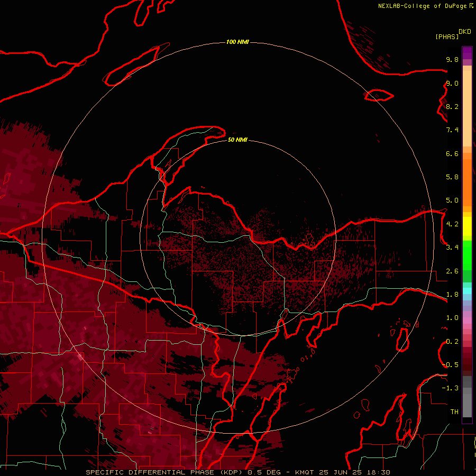Click the TH legend label
The image size is (476, 476).
pos(454,412)
